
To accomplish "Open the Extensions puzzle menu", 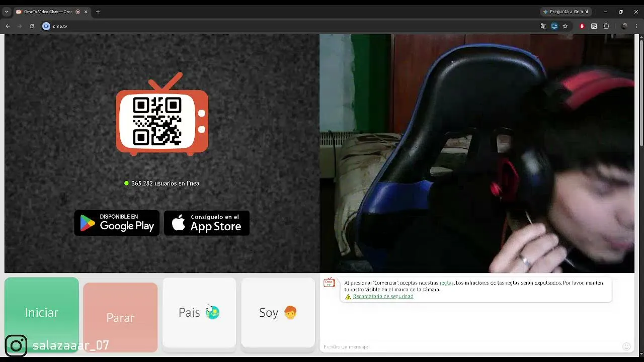I will [606, 26].
